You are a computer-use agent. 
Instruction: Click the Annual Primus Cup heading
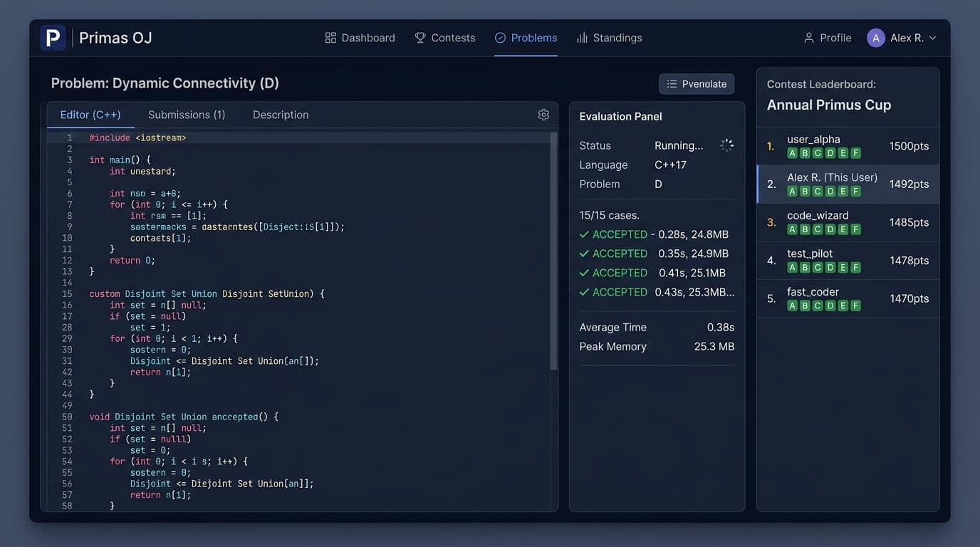(829, 105)
